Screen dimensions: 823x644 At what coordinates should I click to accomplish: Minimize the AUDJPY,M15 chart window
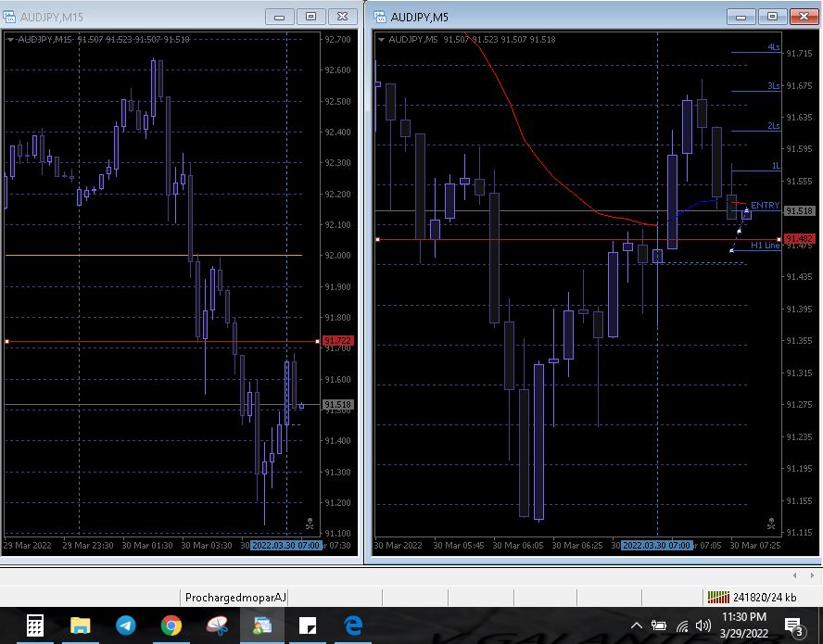(x=279, y=17)
